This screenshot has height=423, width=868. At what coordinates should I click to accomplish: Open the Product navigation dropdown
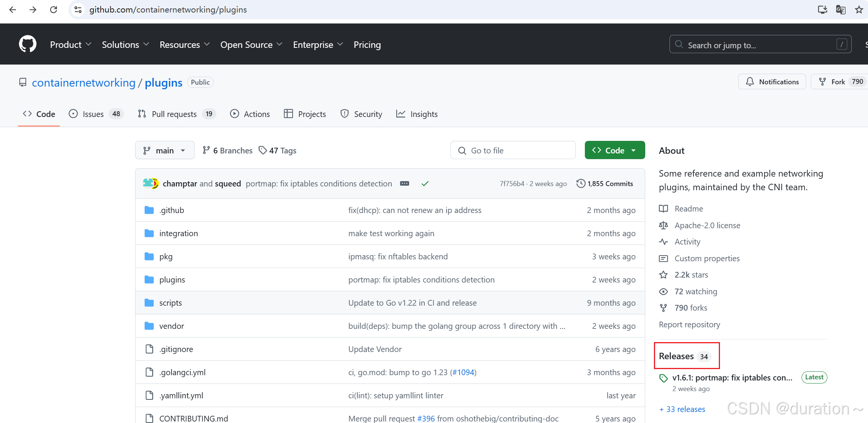pos(71,44)
